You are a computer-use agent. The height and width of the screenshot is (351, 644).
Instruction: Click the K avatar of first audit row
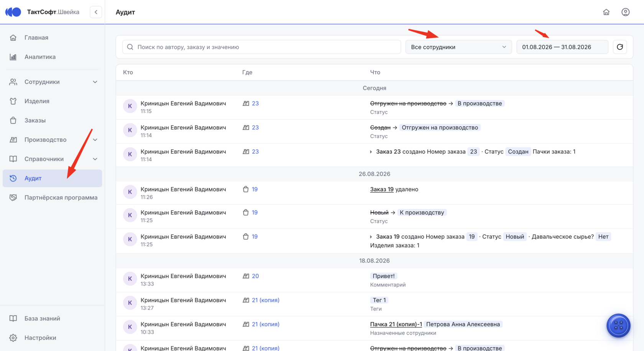click(x=130, y=106)
